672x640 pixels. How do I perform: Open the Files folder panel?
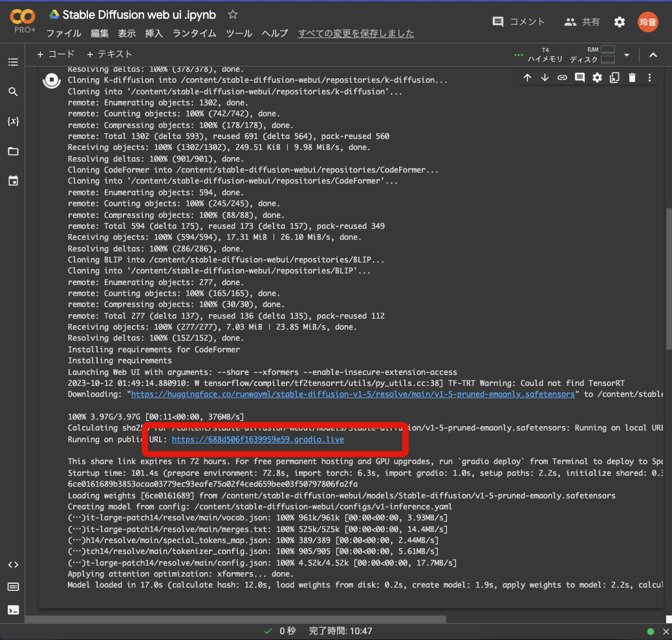point(14,151)
